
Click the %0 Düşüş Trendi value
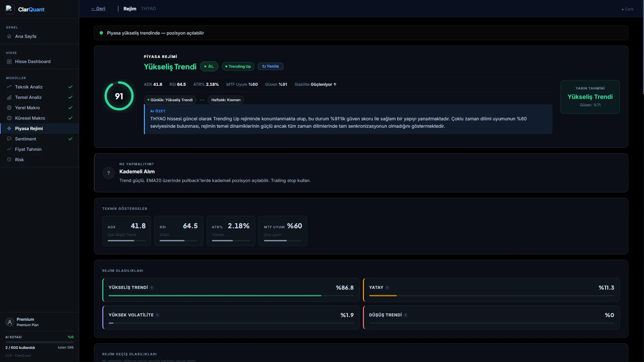[x=609, y=315]
